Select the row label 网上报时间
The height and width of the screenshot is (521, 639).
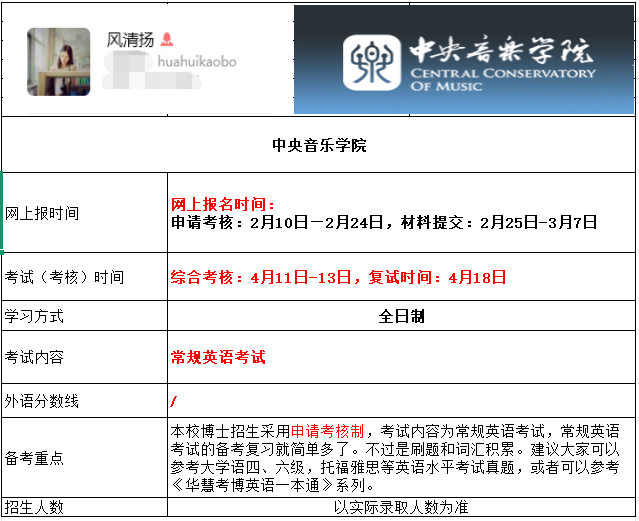pos(42,213)
